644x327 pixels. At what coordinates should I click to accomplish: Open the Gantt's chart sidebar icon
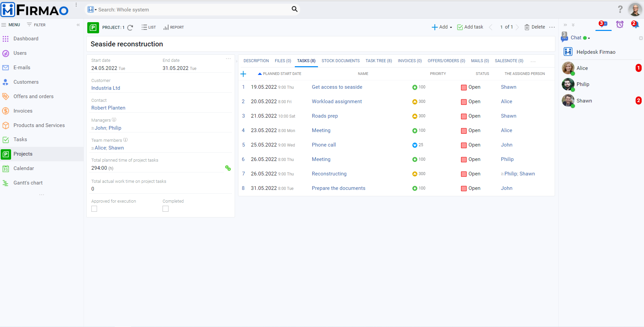click(6, 183)
